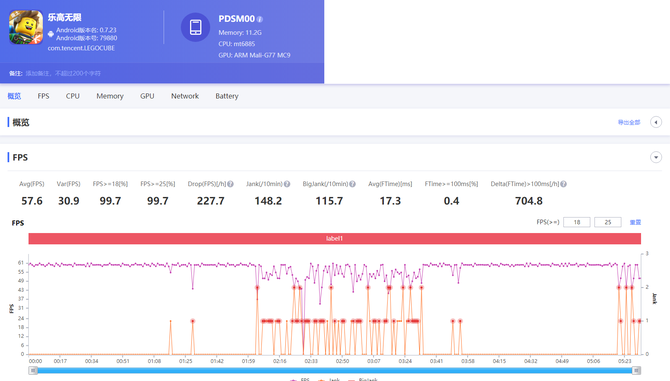This screenshot has height=381, width=670.
Task: Collapse the 概览 section arrow
Action: pyautogui.click(x=656, y=122)
